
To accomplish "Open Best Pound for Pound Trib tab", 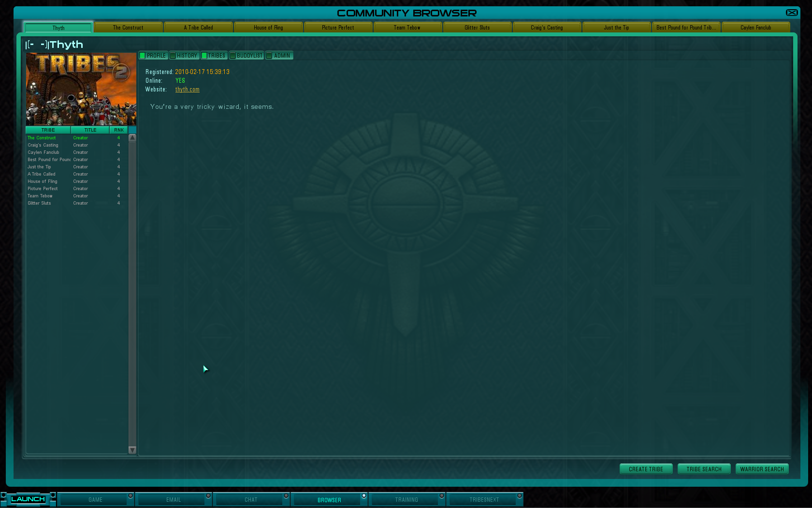I will coord(686,28).
